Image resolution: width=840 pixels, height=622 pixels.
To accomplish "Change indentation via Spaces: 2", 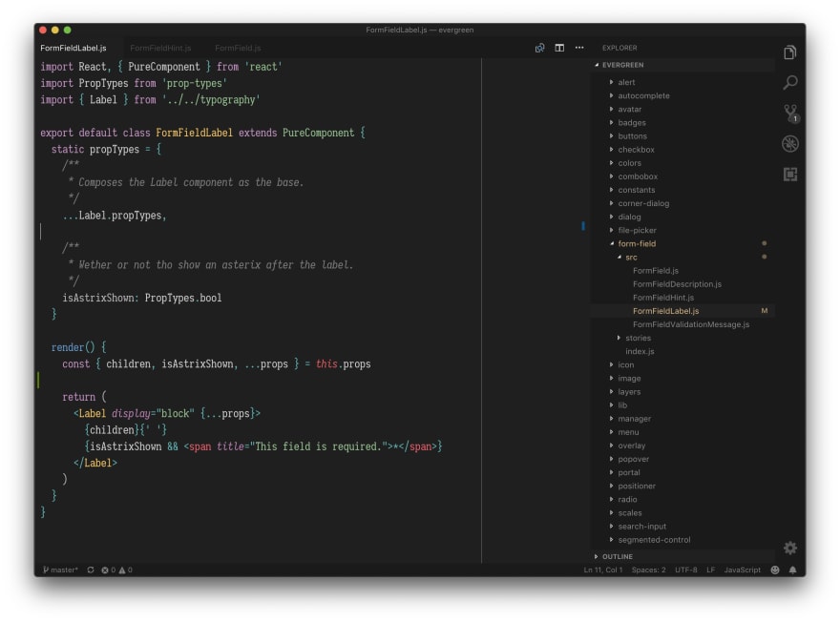I will [x=649, y=570].
